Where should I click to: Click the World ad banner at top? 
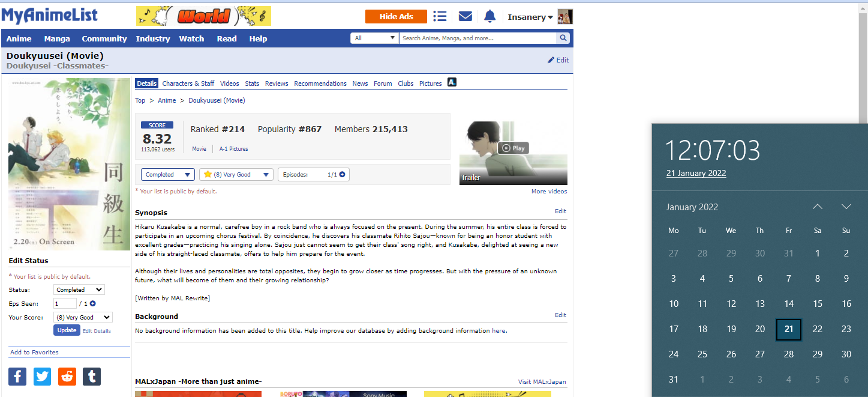203,16
